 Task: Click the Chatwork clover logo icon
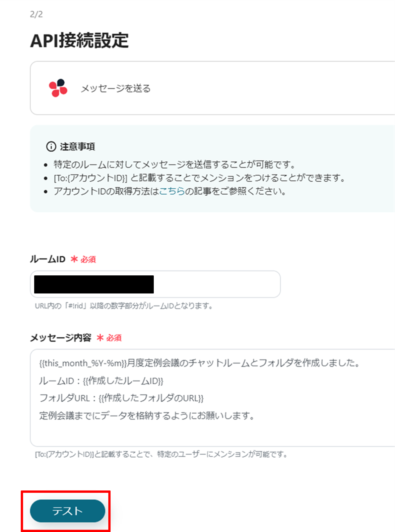click(x=58, y=88)
